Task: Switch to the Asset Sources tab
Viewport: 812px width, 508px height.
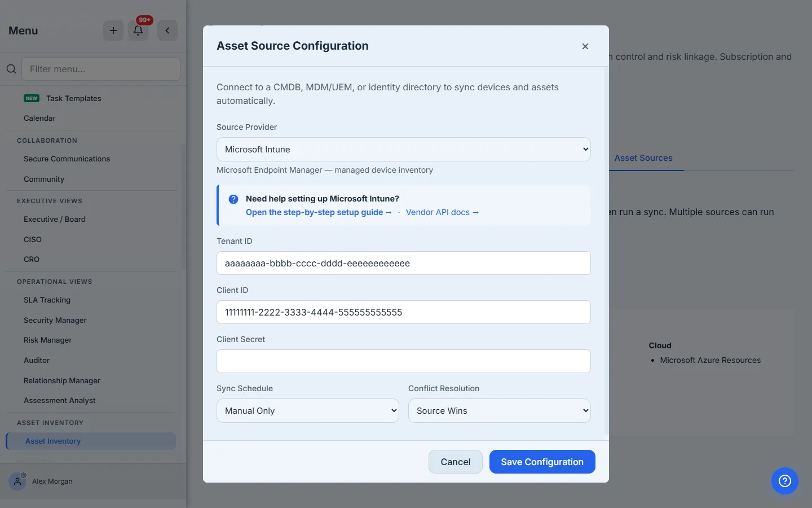Action: 643,158
